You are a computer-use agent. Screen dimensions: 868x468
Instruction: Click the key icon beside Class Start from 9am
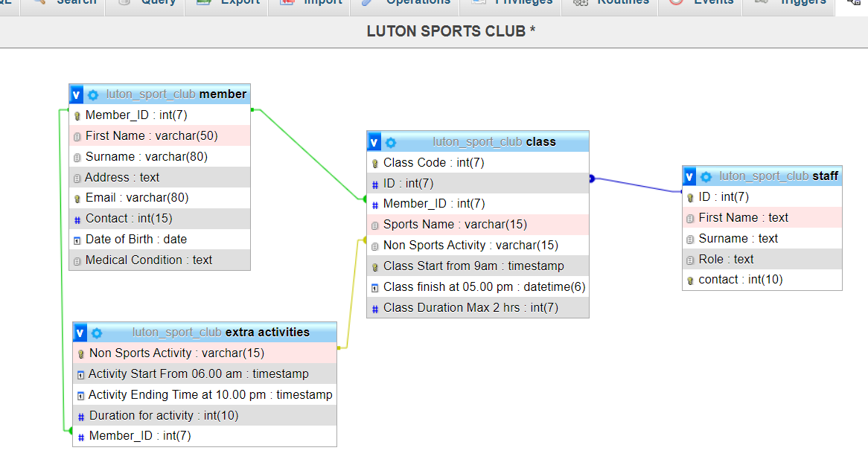375,267
